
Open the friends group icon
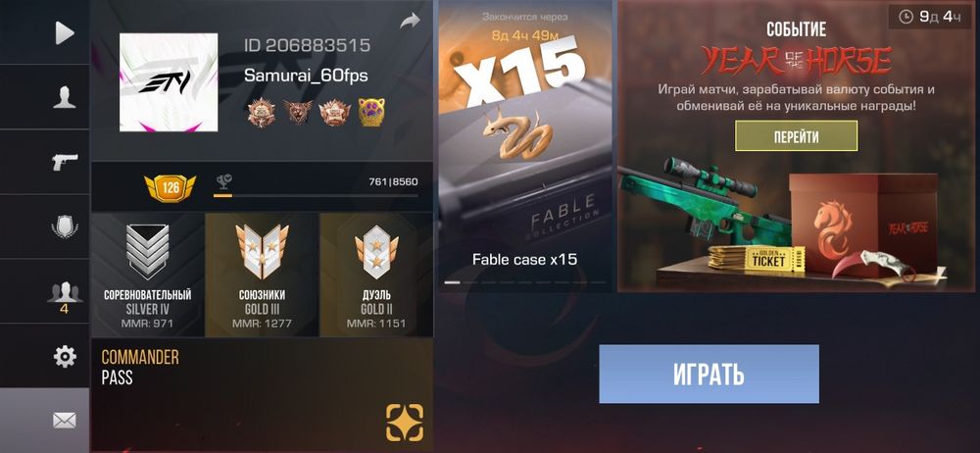pos(65,297)
